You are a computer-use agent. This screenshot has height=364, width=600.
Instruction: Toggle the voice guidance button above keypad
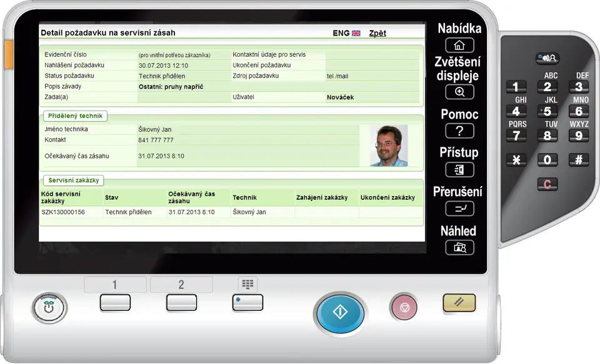pyautogui.click(x=547, y=58)
